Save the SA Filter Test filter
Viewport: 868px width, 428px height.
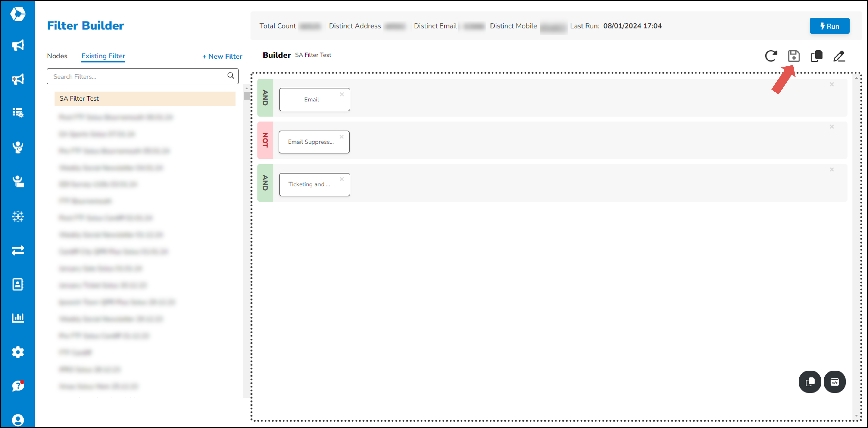coord(794,56)
